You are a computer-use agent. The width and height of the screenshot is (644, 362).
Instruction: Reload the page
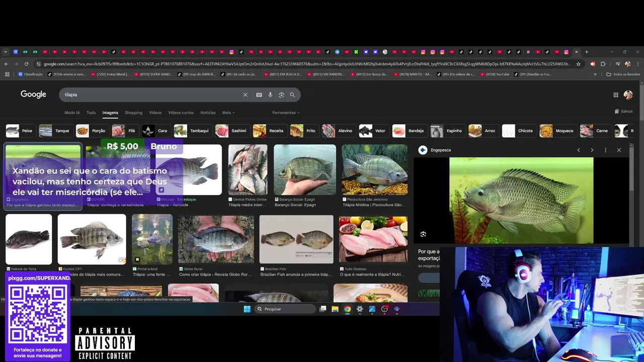[26, 64]
